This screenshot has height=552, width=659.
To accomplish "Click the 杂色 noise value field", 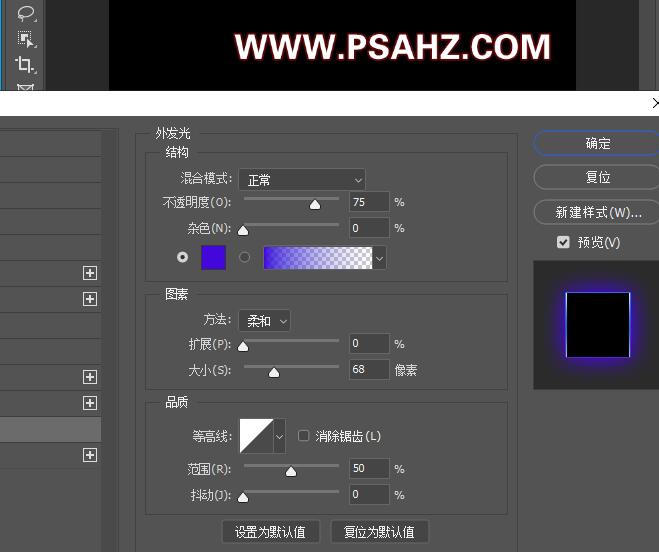I will [x=369, y=228].
